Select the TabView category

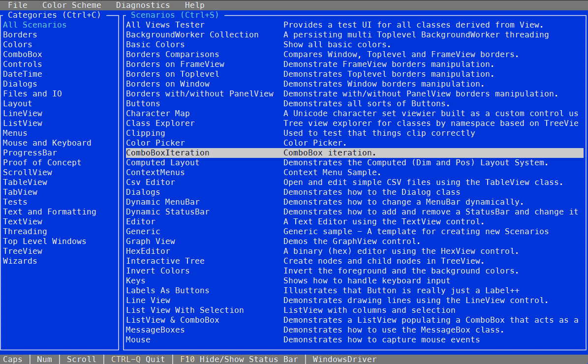[x=20, y=192]
